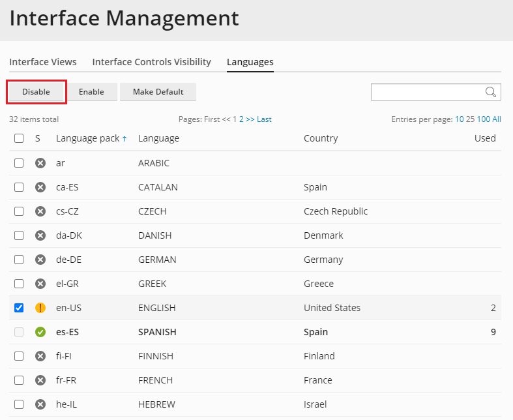Viewport: 513px width, 420px height.
Task: Show 100 entries per page
Action: pyautogui.click(x=484, y=119)
